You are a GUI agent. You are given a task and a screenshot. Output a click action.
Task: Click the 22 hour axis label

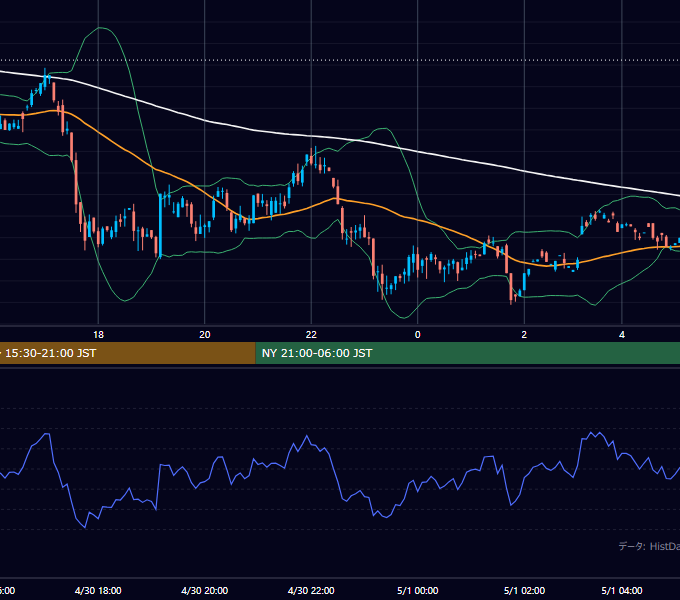pos(311,335)
